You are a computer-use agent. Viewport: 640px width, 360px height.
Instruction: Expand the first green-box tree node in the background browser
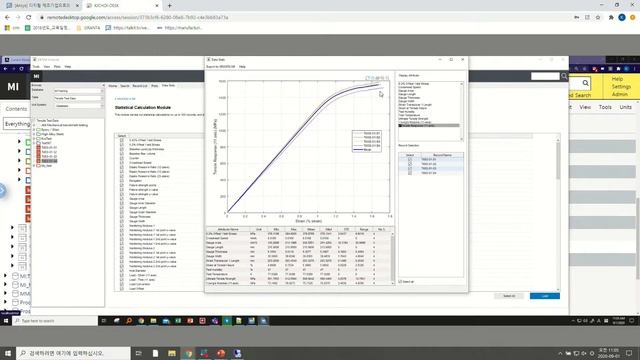(x=19, y=142)
